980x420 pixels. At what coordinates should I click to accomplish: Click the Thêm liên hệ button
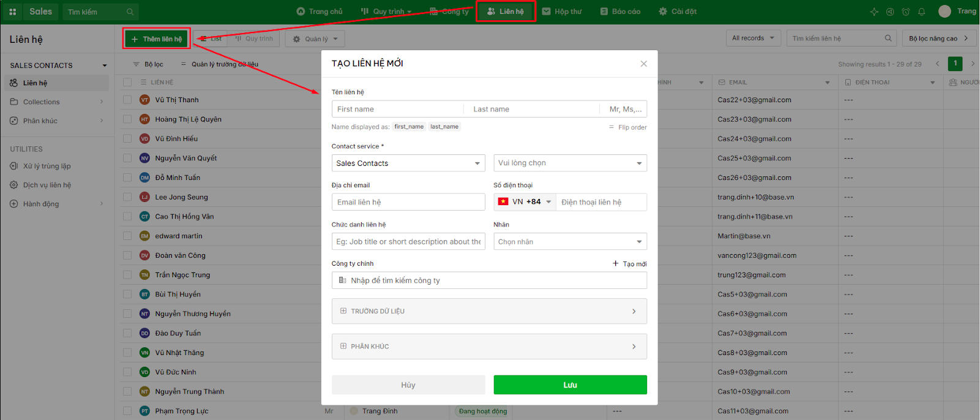click(156, 39)
